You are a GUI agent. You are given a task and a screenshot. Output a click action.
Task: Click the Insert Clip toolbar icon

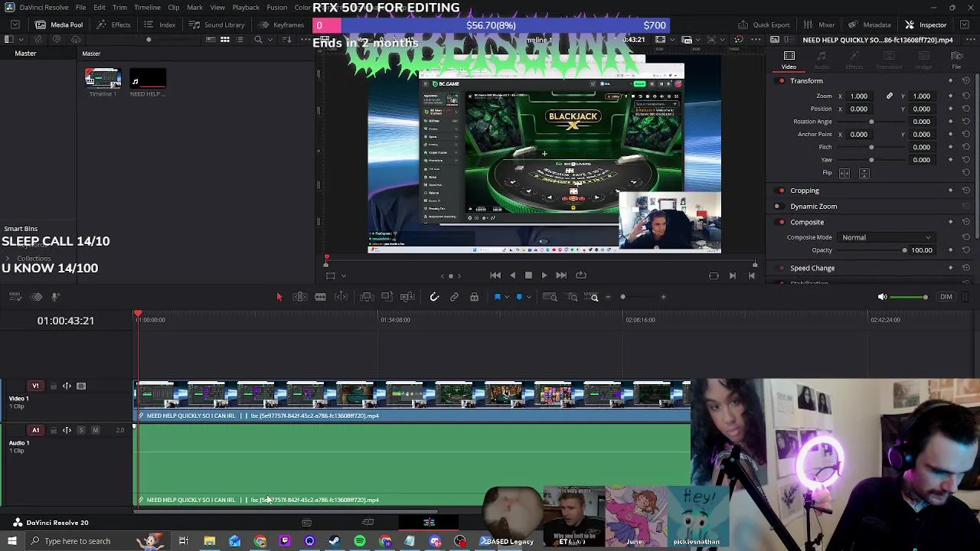(x=367, y=297)
